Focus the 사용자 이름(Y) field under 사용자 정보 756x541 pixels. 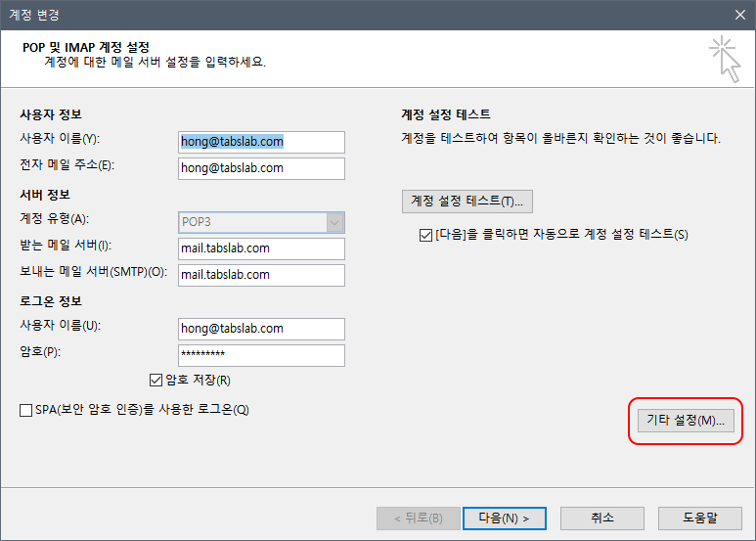click(261, 142)
